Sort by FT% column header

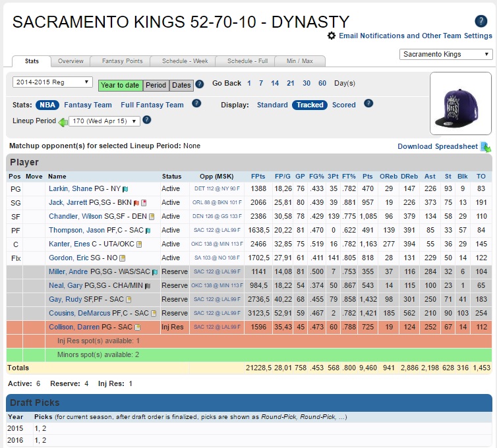(349, 177)
